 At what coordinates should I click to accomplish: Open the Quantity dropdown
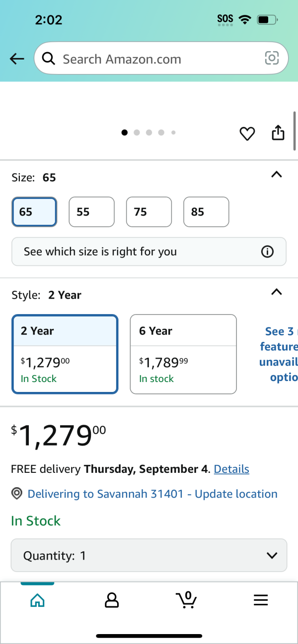click(x=149, y=555)
